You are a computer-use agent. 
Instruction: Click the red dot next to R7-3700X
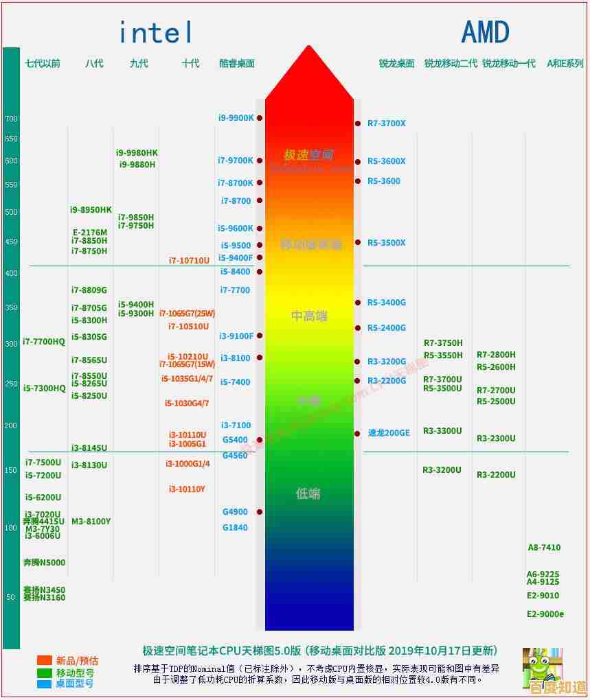357,124
